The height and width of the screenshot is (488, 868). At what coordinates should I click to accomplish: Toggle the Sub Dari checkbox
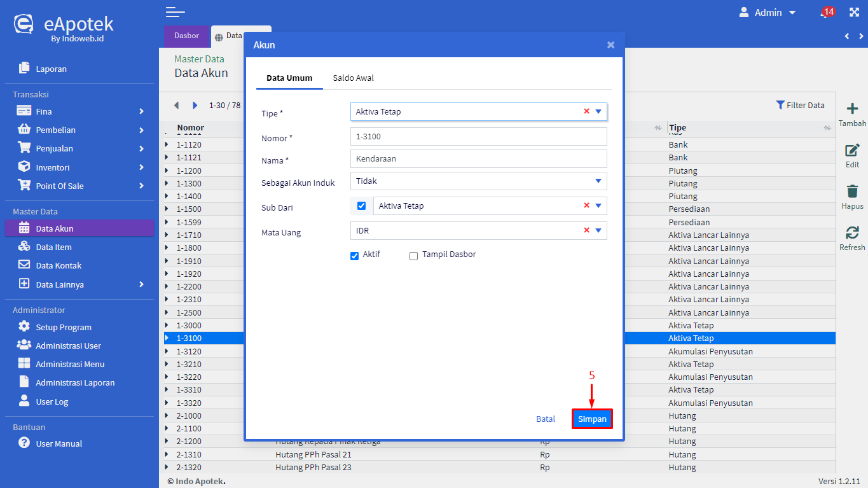361,206
